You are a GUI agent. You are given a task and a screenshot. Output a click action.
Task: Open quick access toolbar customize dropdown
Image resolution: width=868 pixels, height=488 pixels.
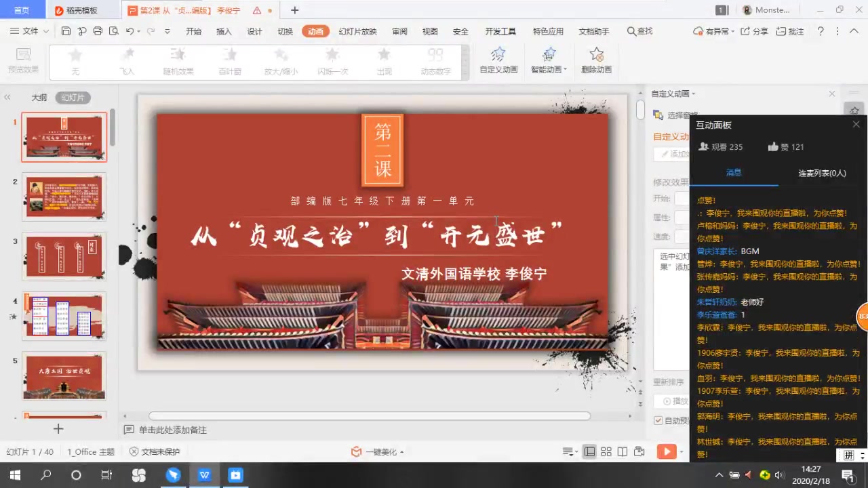pyautogui.click(x=167, y=31)
